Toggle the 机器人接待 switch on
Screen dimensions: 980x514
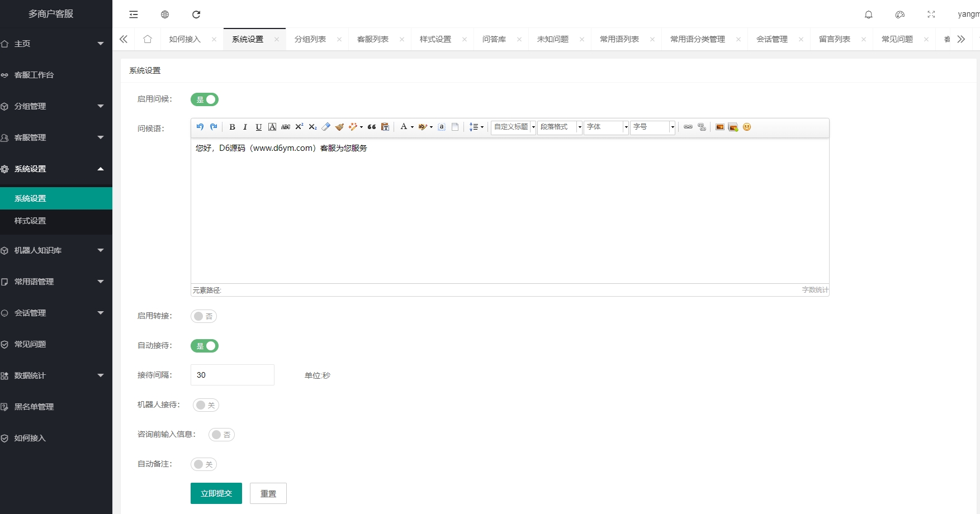206,405
